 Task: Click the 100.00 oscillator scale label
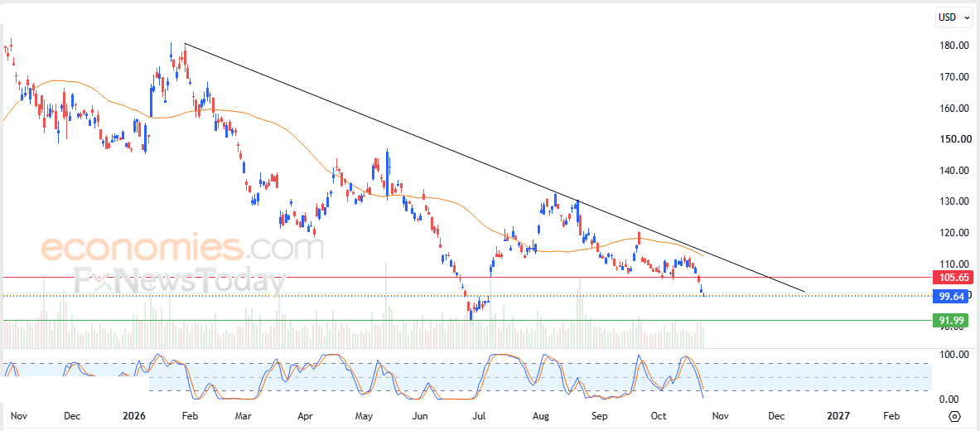pyautogui.click(x=954, y=355)
